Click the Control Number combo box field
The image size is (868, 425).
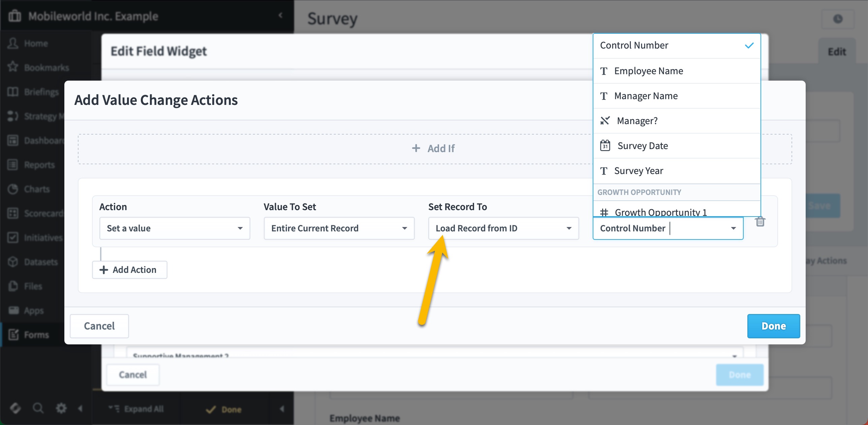click(668, 228)
